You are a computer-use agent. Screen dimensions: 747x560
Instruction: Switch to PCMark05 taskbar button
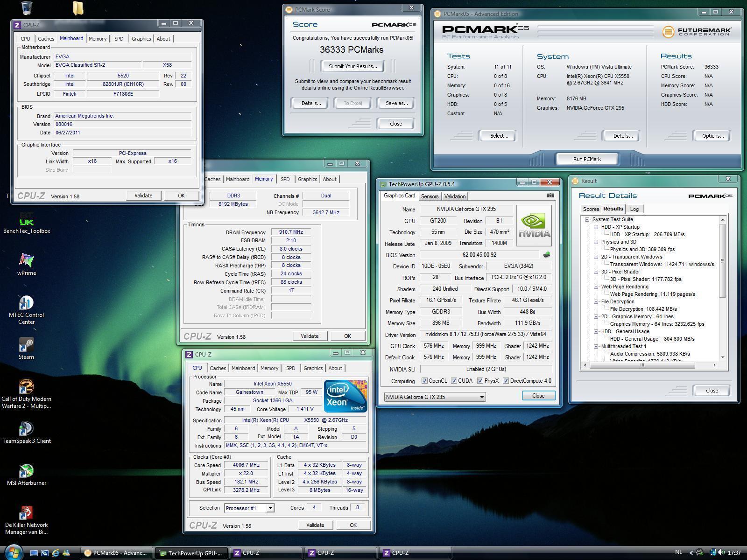[x=116, y=553]
